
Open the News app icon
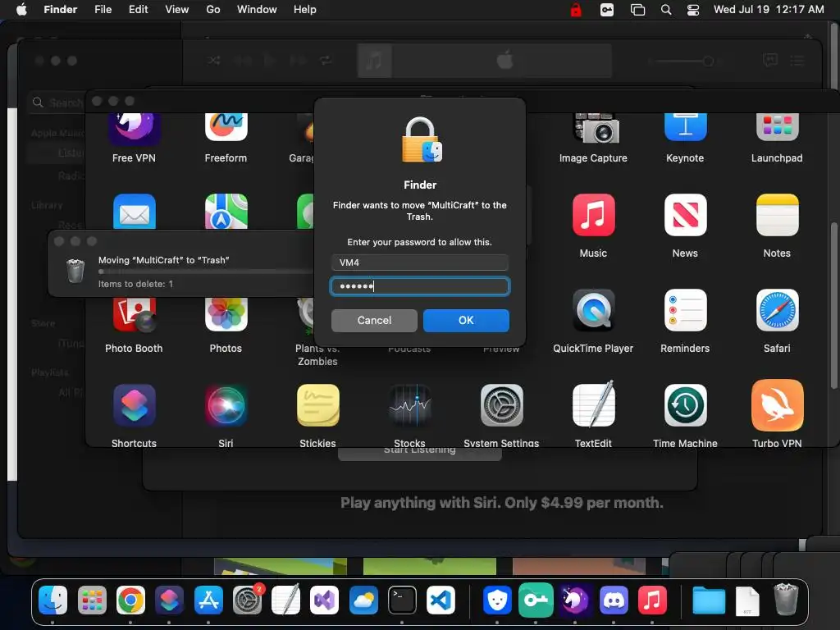click(x=685, y=215)
